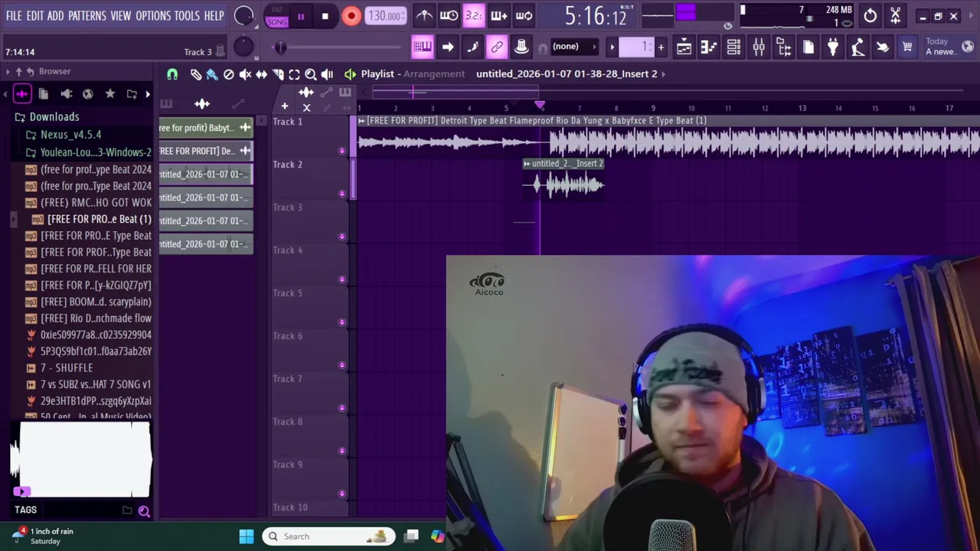The image size is (980, 551).
Task: Switch between PAT and SONG mode
Action: pyautogui.click(x=277, y=16)
